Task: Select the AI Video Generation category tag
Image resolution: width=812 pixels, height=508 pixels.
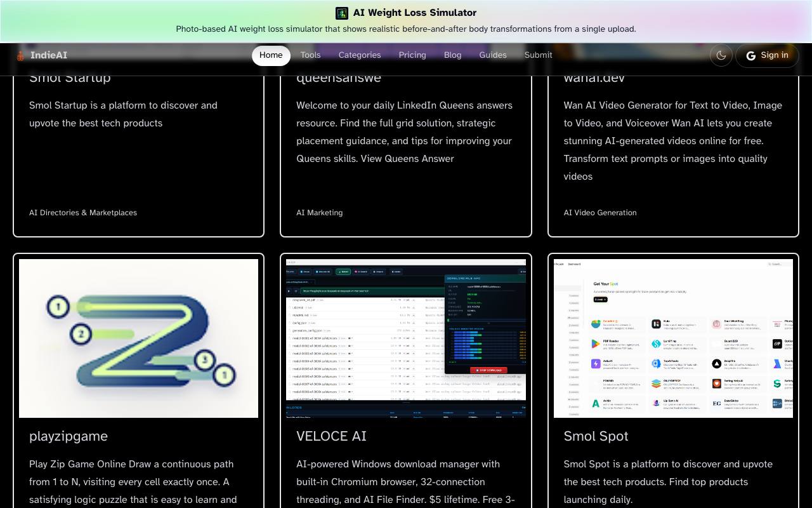Action: [x=600, y=213]
